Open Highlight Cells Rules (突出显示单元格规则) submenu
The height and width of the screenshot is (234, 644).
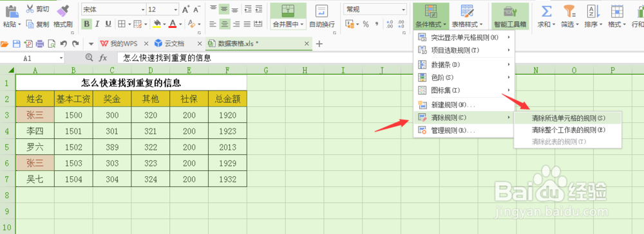(x=464, y=38)
